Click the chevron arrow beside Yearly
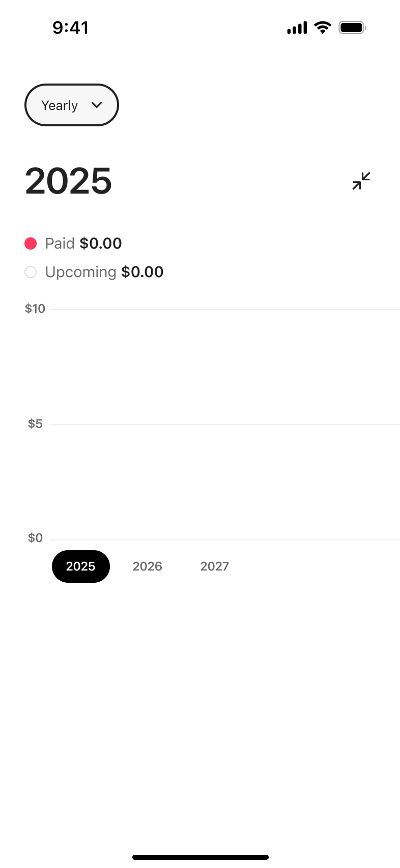400x868 pixels. click(97, 105)
